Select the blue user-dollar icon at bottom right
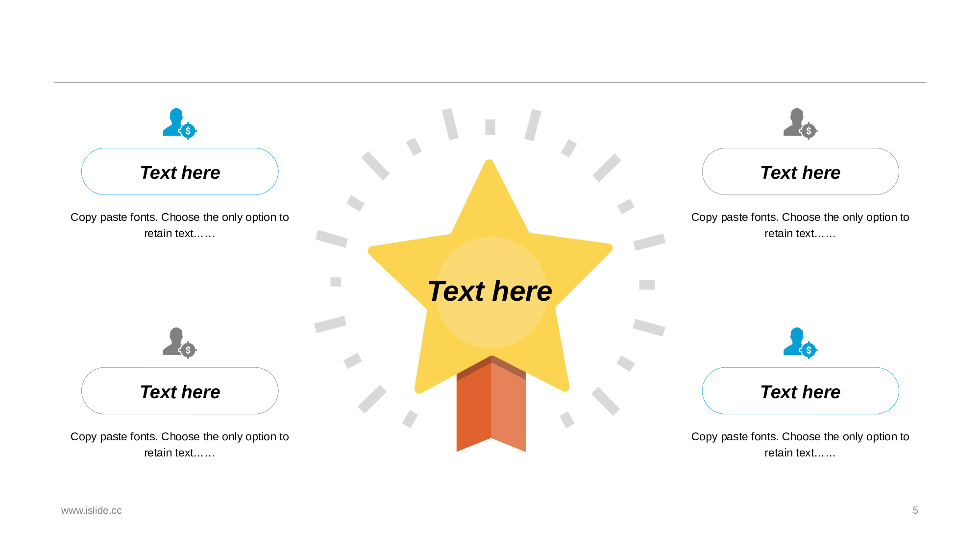 pos(800,343)
